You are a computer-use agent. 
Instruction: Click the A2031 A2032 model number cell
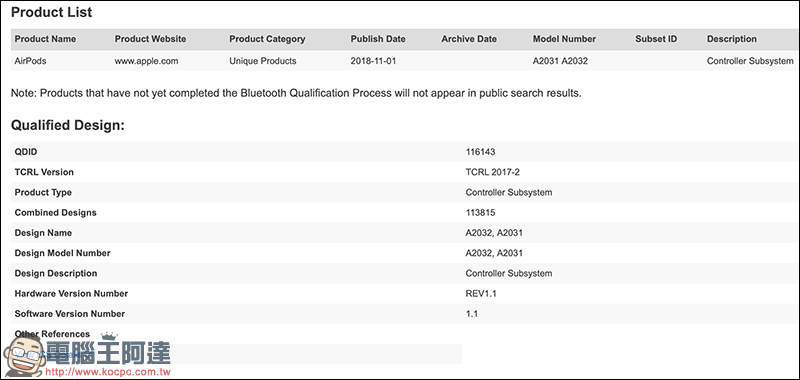(560, 61)
